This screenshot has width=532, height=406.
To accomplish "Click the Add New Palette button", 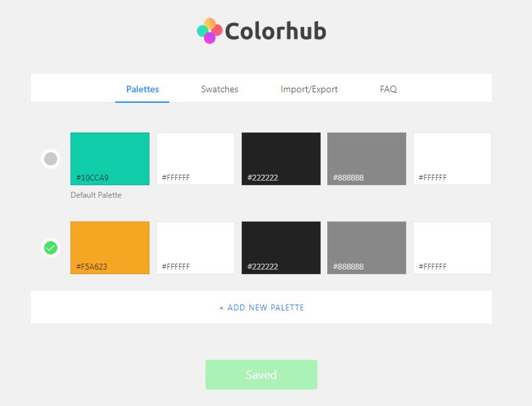I will coord(261,307).
